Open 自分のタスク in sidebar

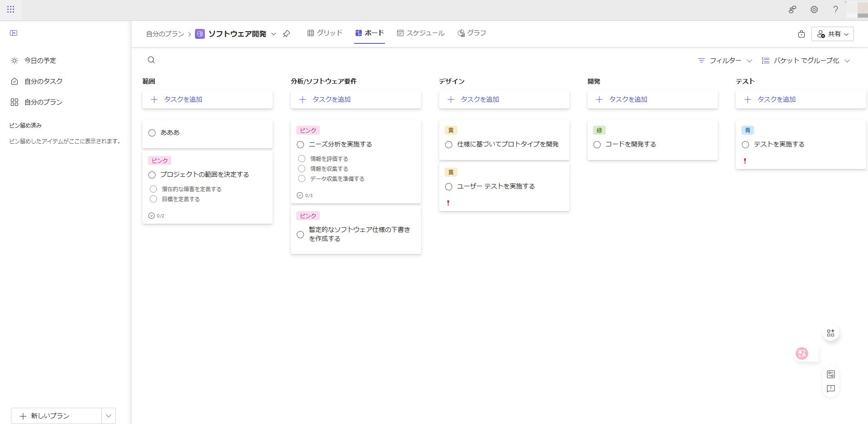43,81
